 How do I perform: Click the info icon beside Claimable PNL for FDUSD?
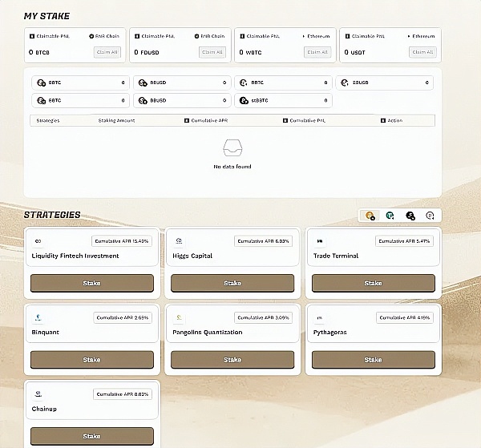137,36
